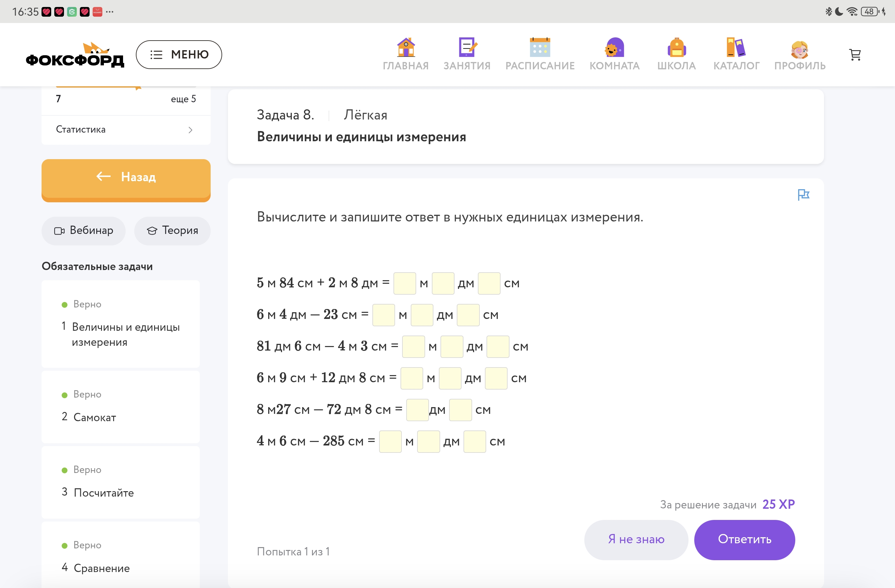Click the progress bar above 7
Screen dimensions: 895x588
[x=126, y=87]
